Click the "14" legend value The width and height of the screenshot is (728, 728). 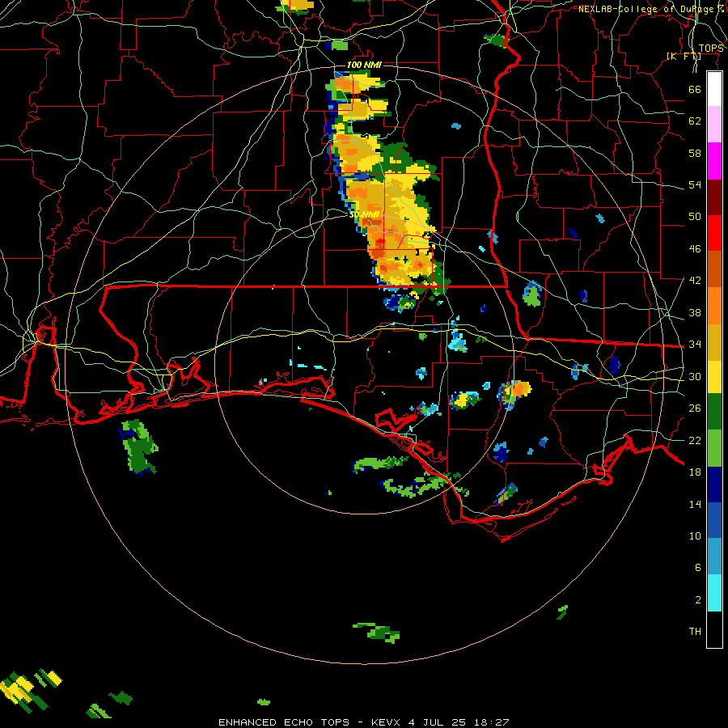(x=695, y=504)
